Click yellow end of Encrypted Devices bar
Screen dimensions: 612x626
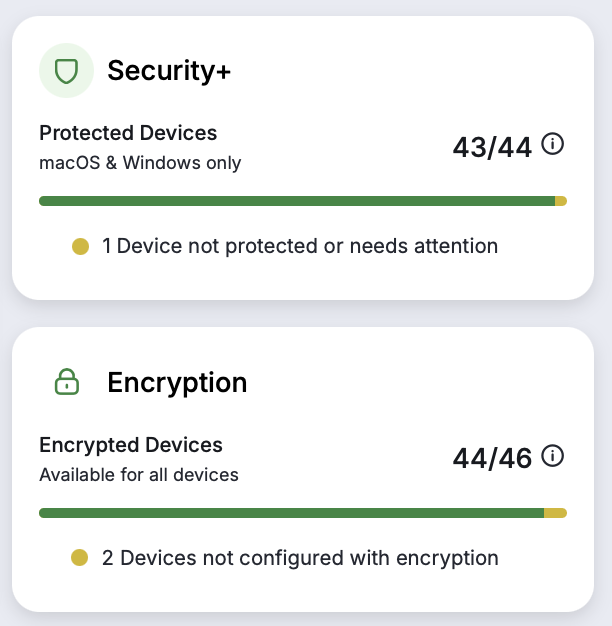(x=555, y=513)
